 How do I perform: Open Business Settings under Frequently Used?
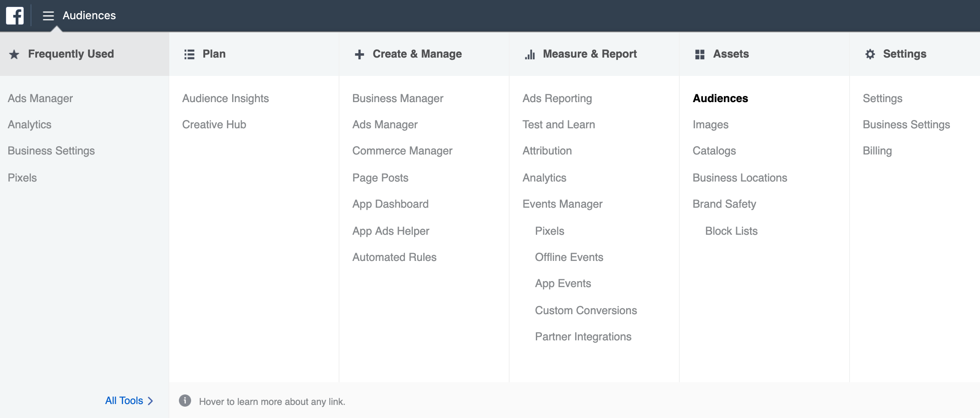51,151
